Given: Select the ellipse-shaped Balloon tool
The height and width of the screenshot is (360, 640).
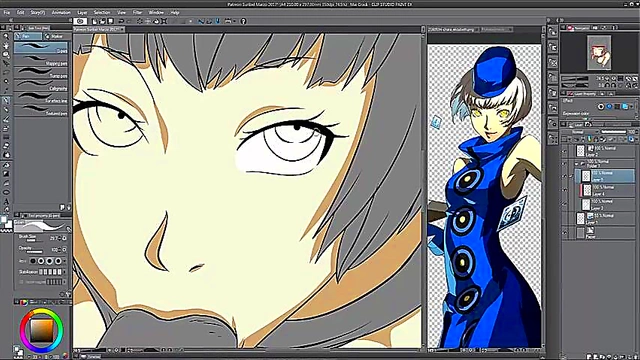Looking at the screenshot, I should tap(6, 192).
